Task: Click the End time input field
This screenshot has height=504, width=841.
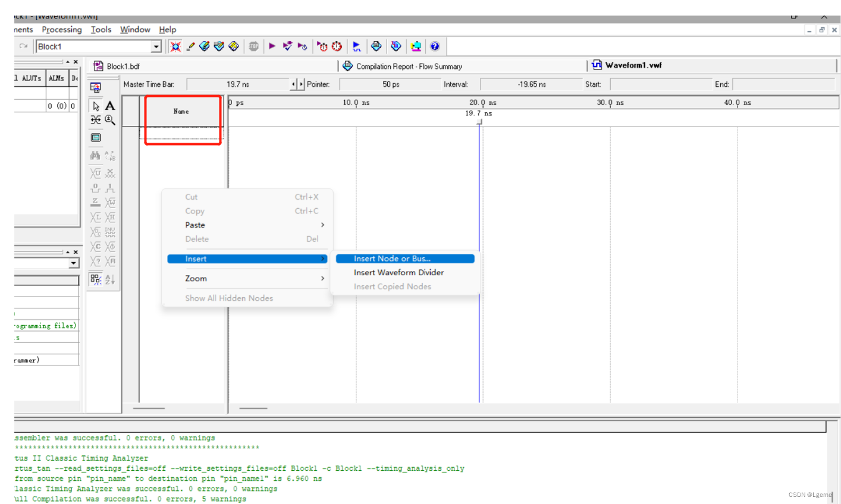Action: point(784,84)
